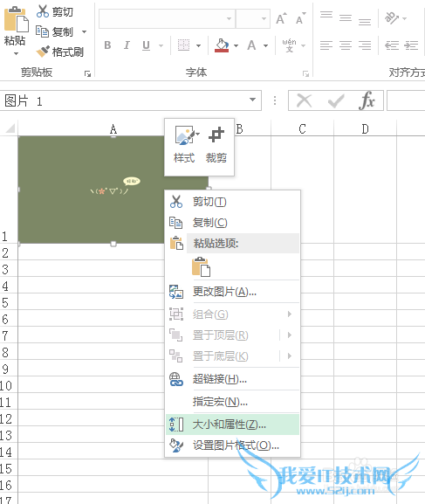Viewport: 425px width, 504px height.
Task: Select column D header
Action: [366, 129]
